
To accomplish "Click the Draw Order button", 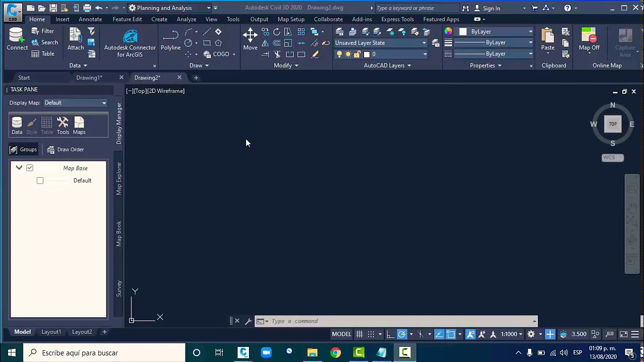I will pos(65,149).
